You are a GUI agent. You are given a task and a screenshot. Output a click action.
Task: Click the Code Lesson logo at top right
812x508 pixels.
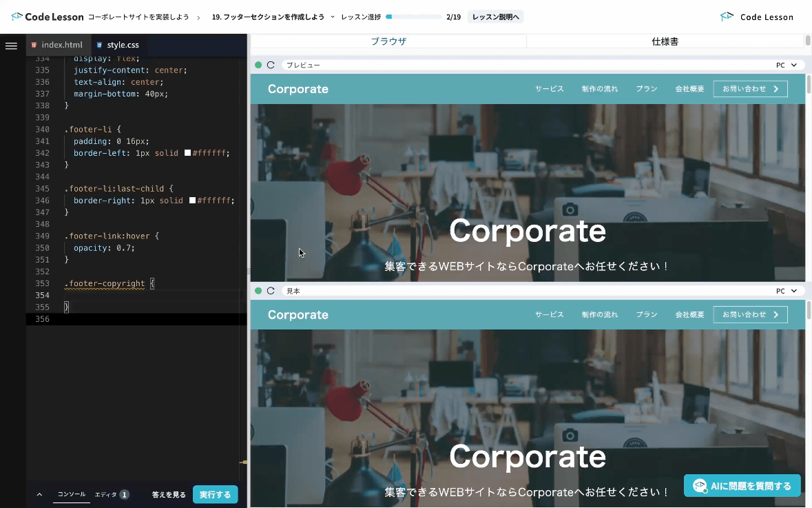click(x=756, y=17)
